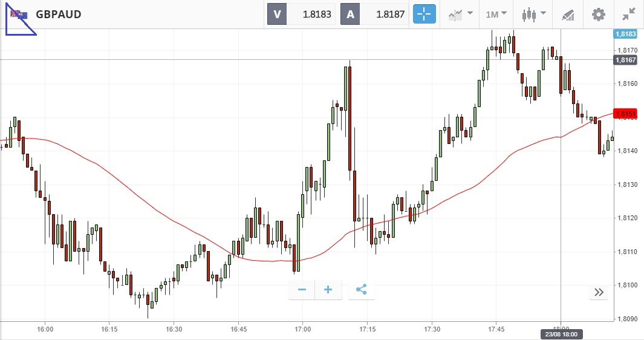Select the drawing tools icon

coord(568,14)
